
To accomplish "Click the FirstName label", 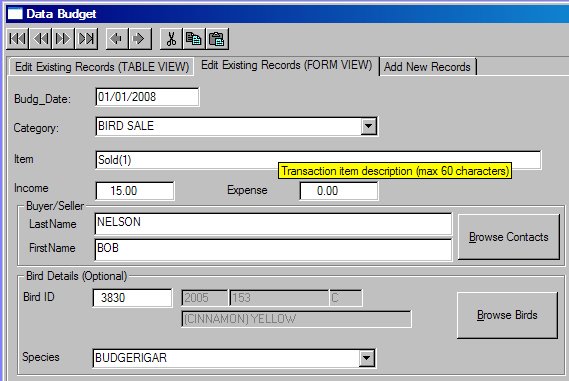I will 52,248.
